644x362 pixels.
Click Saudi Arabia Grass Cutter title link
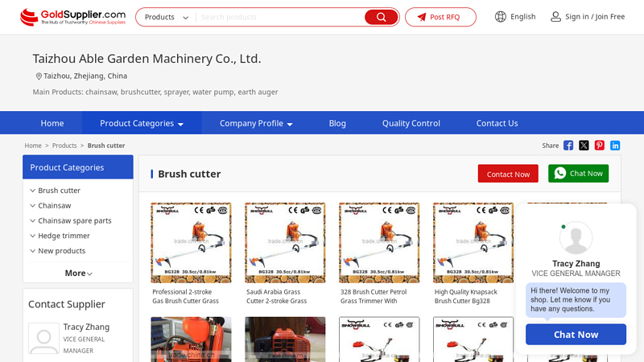tap(277, 296)
